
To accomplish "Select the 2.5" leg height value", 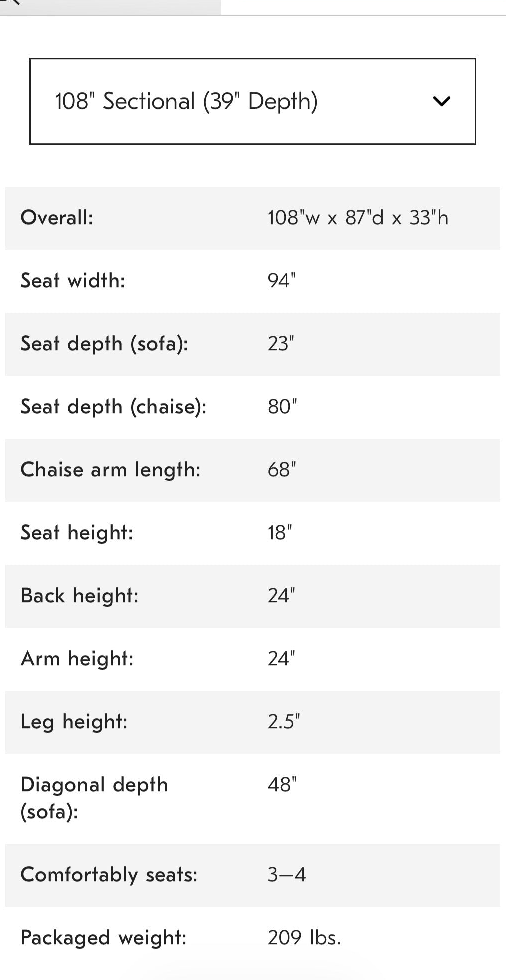I will (284, 722).
